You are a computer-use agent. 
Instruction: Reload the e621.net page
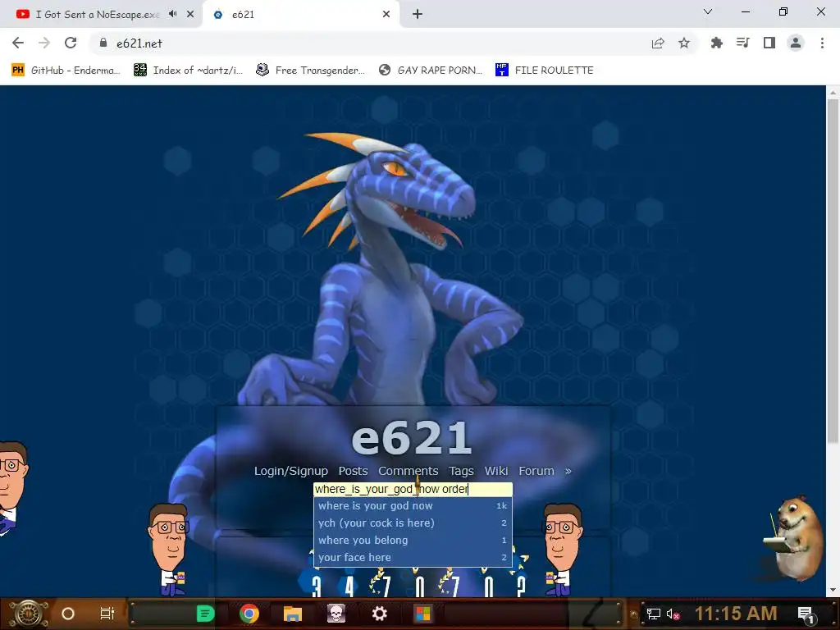(x=71, y=43)
